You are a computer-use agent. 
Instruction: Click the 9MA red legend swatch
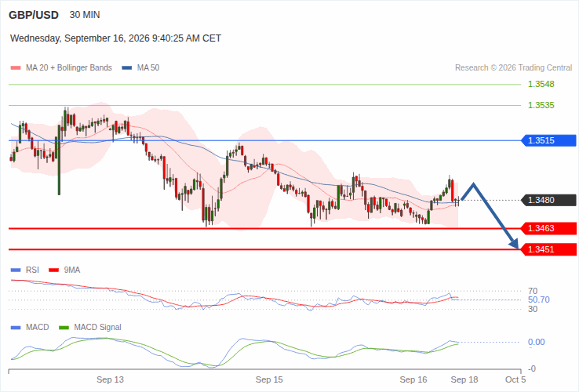point(54,270)
